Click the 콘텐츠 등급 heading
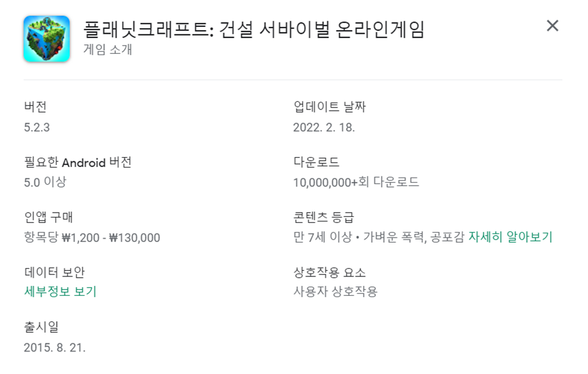The image size is (588, 374). 323,217
